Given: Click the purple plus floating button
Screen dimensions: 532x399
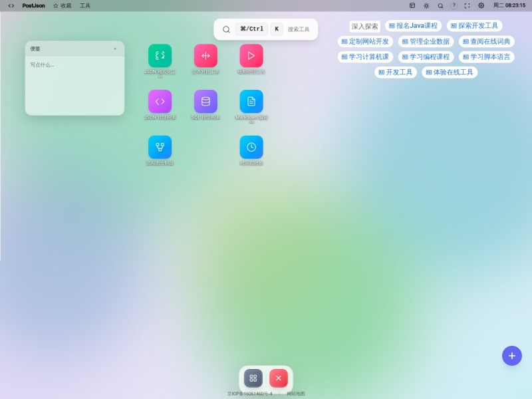Looking at the screenshot, I should tap(512, 356).
